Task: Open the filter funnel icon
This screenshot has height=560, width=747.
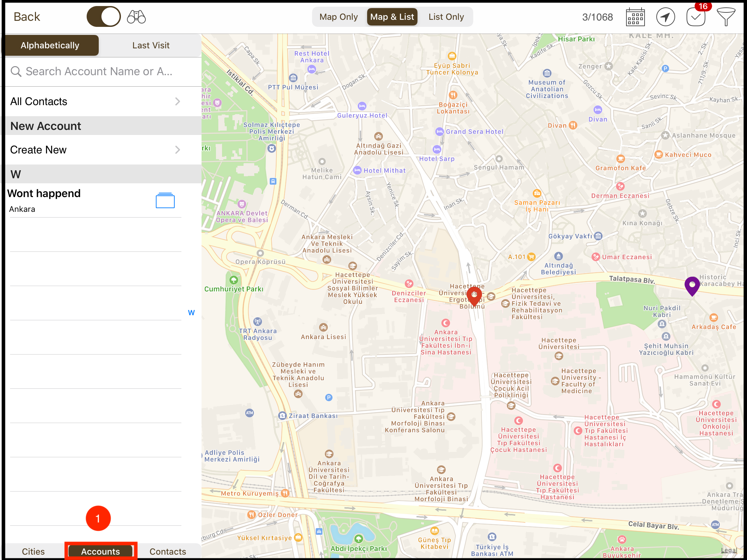Action: coord(727,16)
